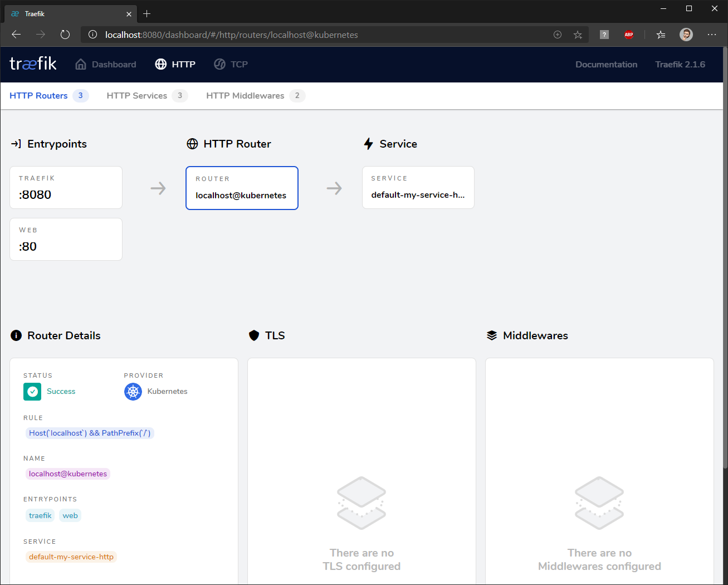The height and width of the screenshot is (585, 728).
Task: Reload the page with refresh icon
Action: (65, 35)
